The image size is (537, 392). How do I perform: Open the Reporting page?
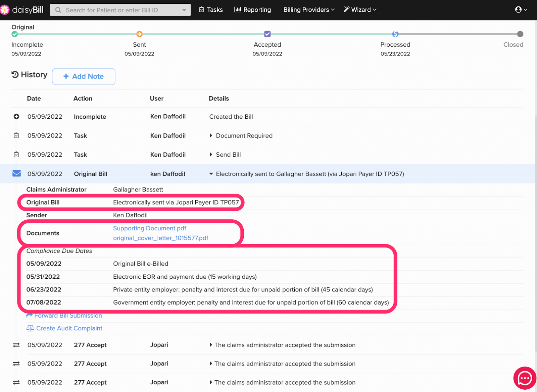(x=252, y=10)
